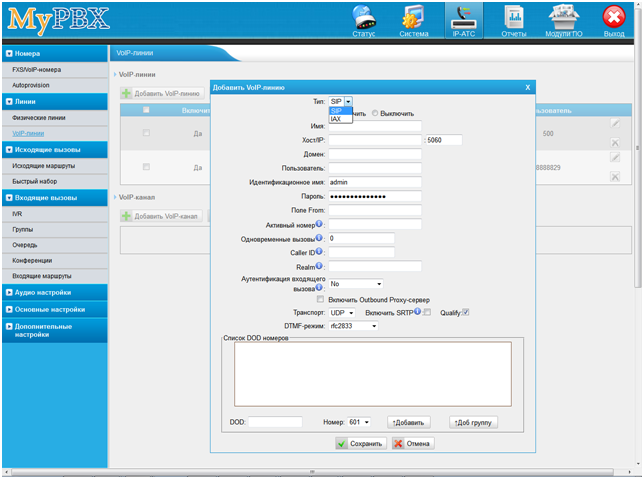Tick the checkbox of first VoIP line row
644x479 pixels.
(x=146, y=133)
